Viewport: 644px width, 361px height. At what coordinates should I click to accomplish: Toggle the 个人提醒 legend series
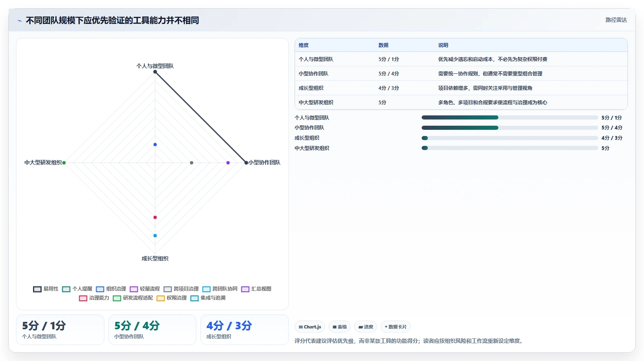[77, 289]
